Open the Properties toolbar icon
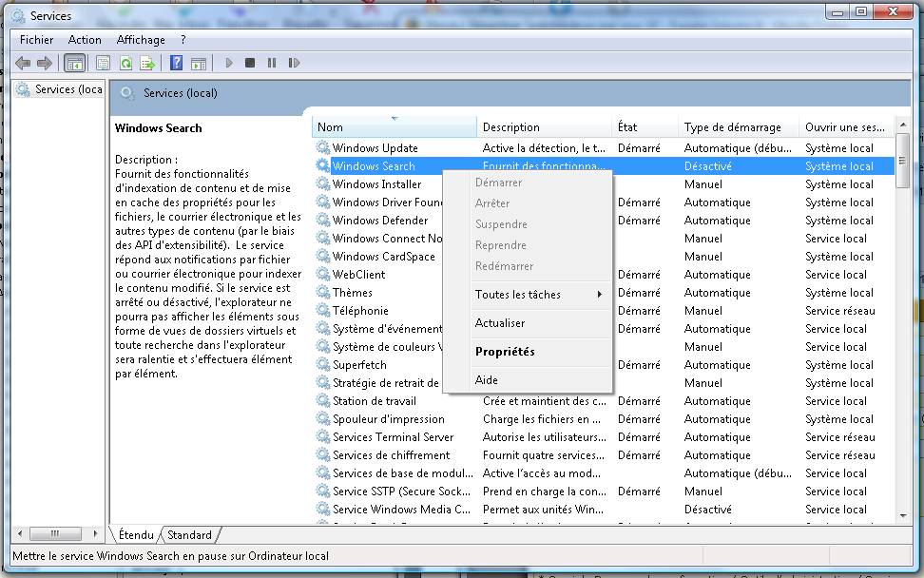The width and height of the screenshot is (924, 578). coord(101,63)
